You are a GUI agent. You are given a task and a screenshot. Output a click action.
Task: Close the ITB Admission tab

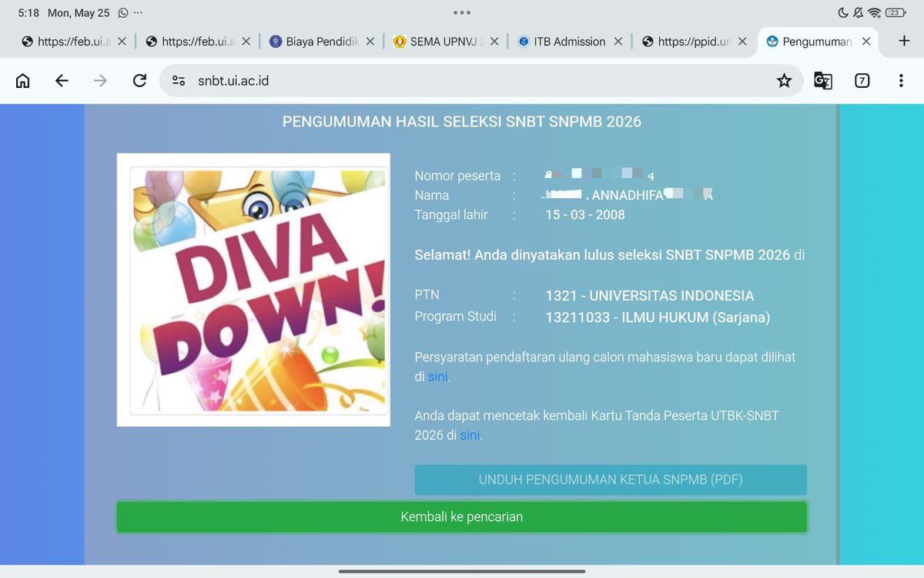618,42
